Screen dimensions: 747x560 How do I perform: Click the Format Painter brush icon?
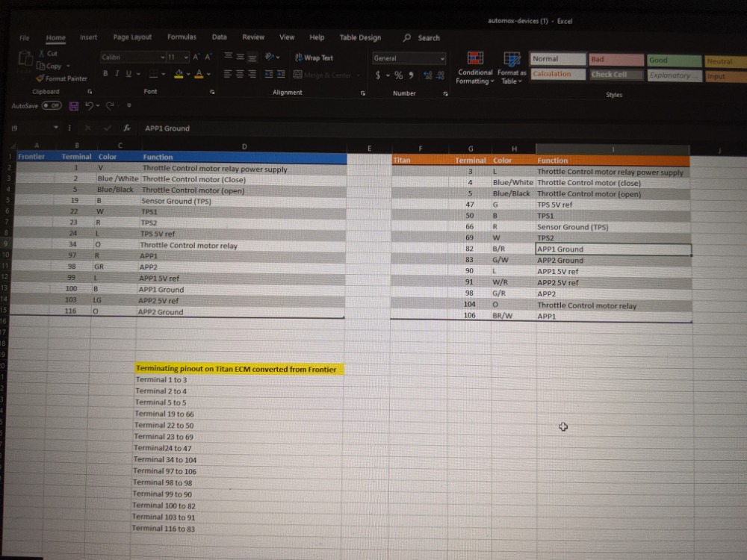pyautogui.click(x=40, y=78)
